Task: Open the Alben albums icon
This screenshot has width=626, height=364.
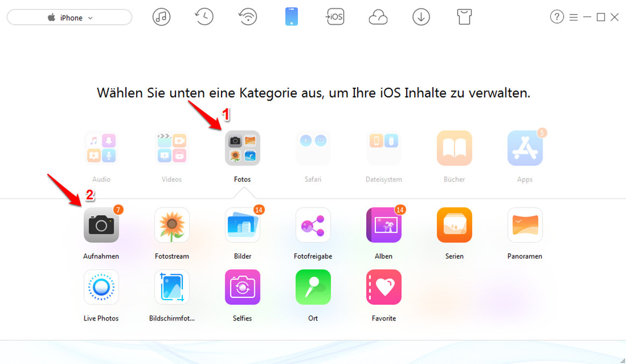Action: pyautogui.click(x=383, y=225)
